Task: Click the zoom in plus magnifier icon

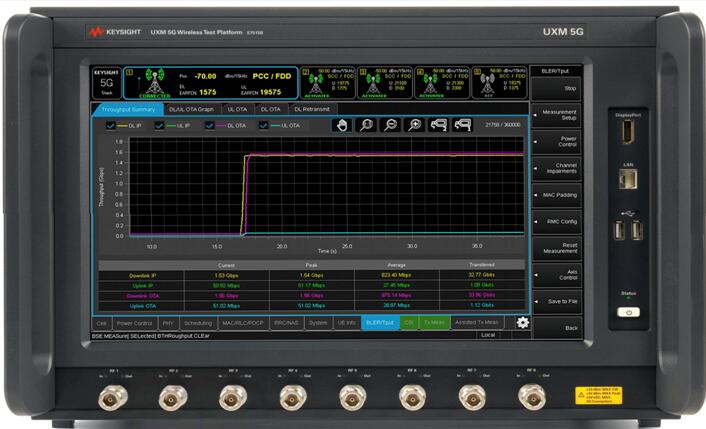Action: (x=414, y=125)
